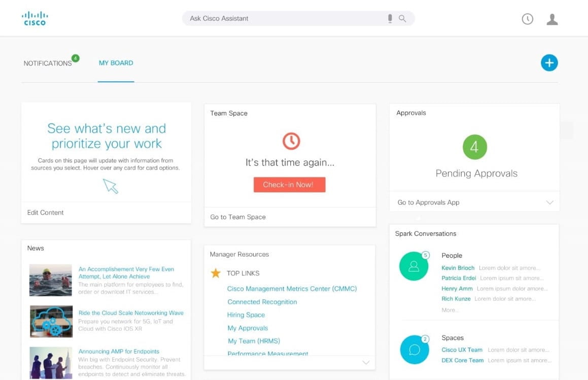Open the user profile icon

point(552,19)
